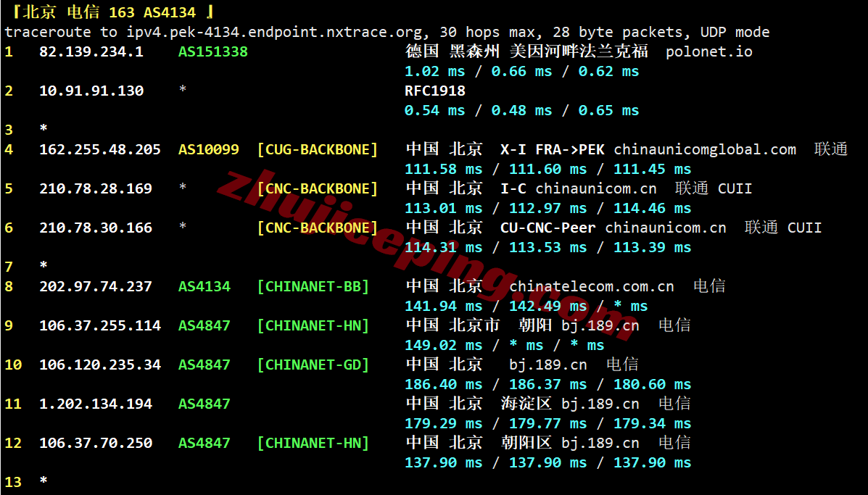
Task: Select X-I FRA->PEK text
Action: [x=553, y=150]
